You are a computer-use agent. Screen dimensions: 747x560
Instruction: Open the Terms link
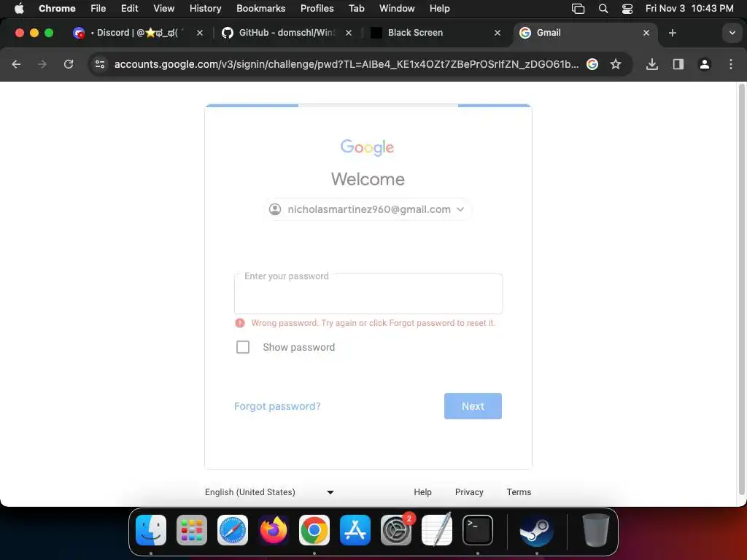[x=519, y=492]
